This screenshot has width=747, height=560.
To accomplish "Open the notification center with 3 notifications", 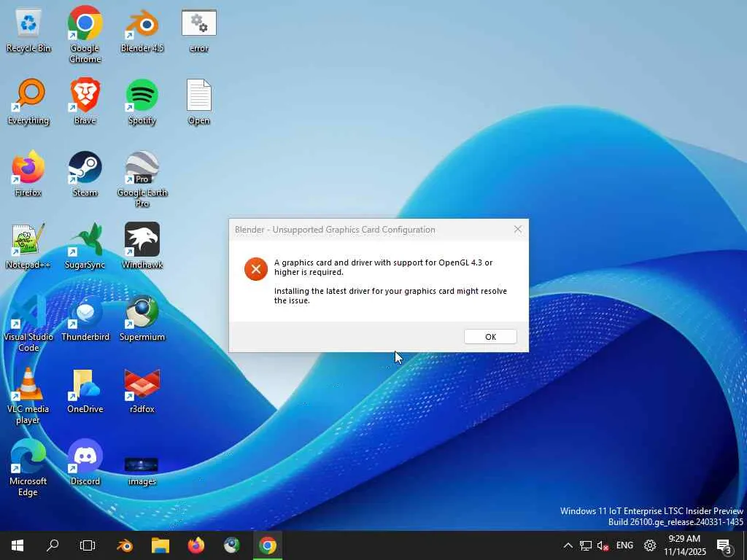I will click(724, 545).
